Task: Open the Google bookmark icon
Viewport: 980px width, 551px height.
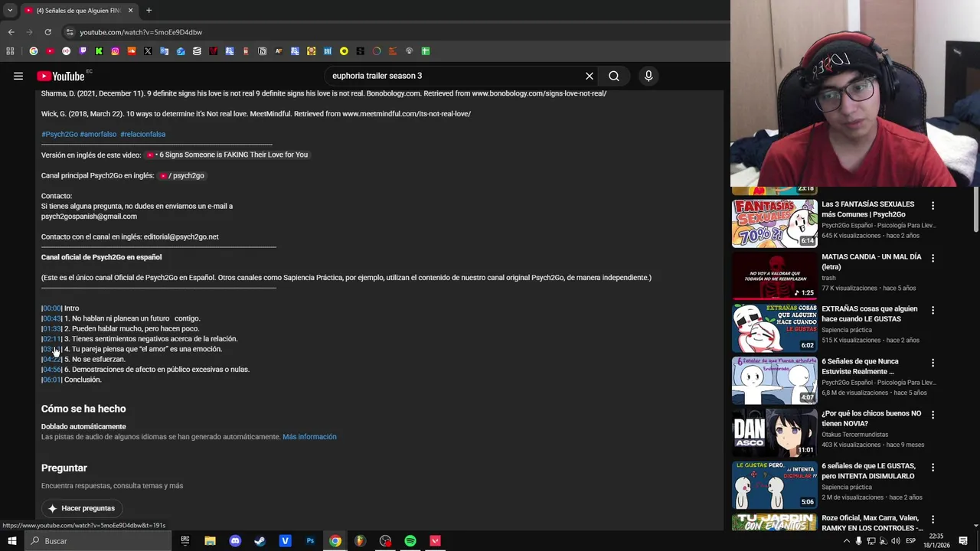Action: (34, 51)
